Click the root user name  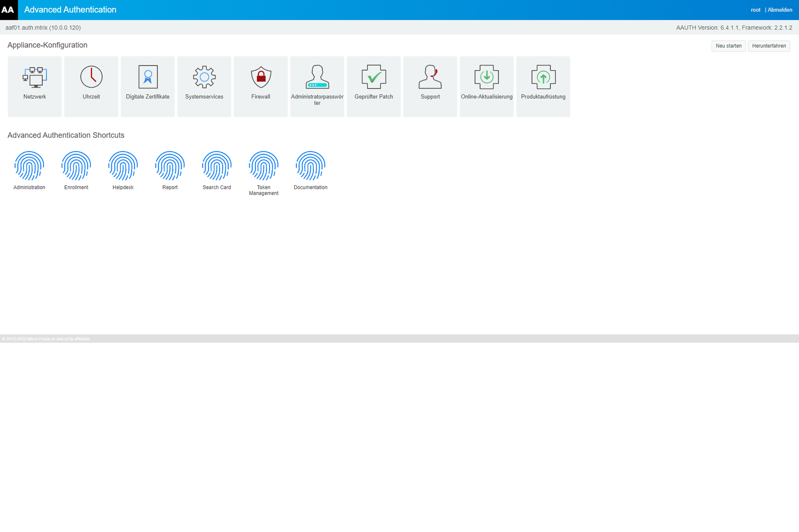pos(755,10)
